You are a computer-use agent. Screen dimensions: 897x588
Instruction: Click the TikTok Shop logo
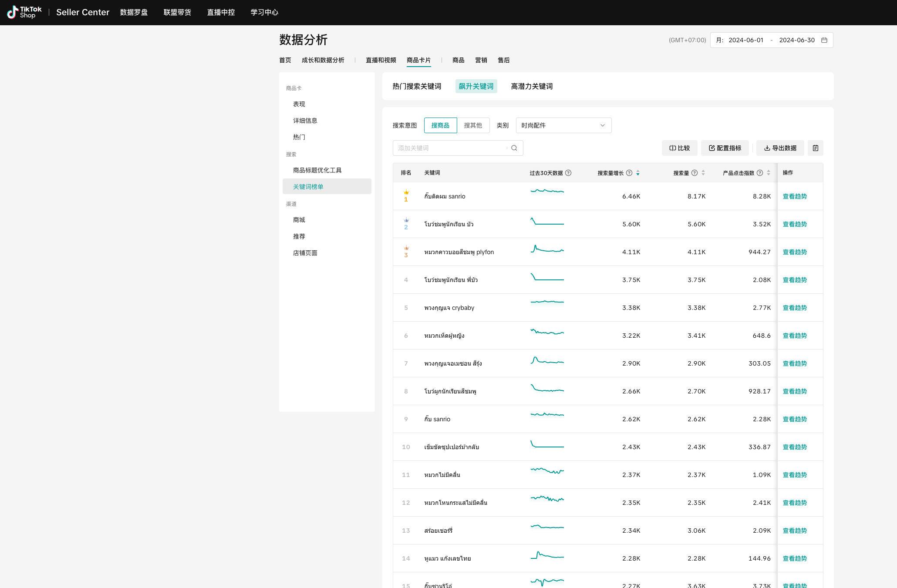[x=24, y=12]
